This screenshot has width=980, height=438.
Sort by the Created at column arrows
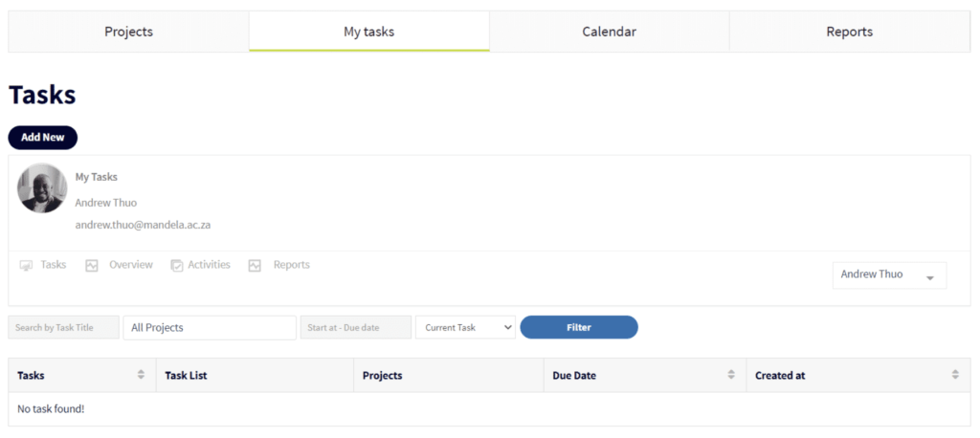(955, 375)
